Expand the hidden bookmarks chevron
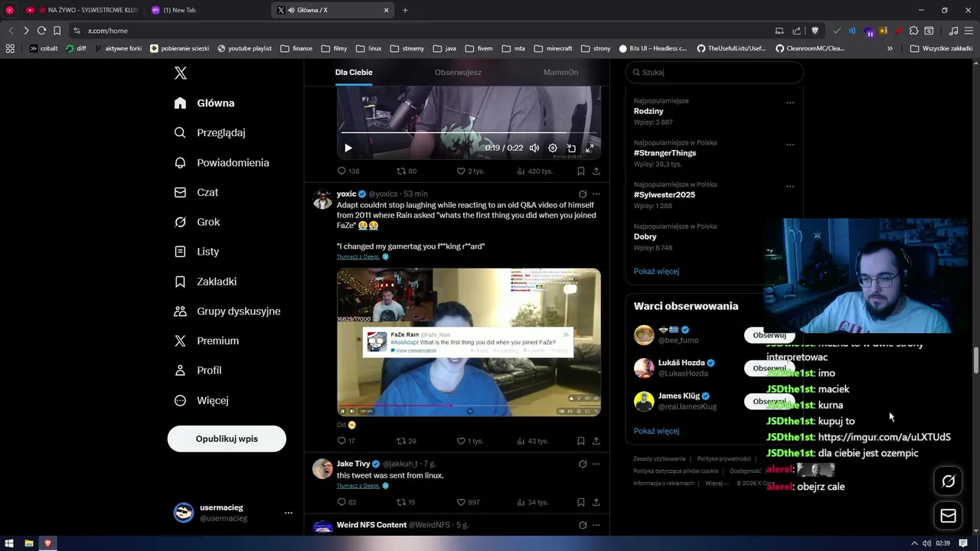Viewport: 980px width, 551px height. 890,48
